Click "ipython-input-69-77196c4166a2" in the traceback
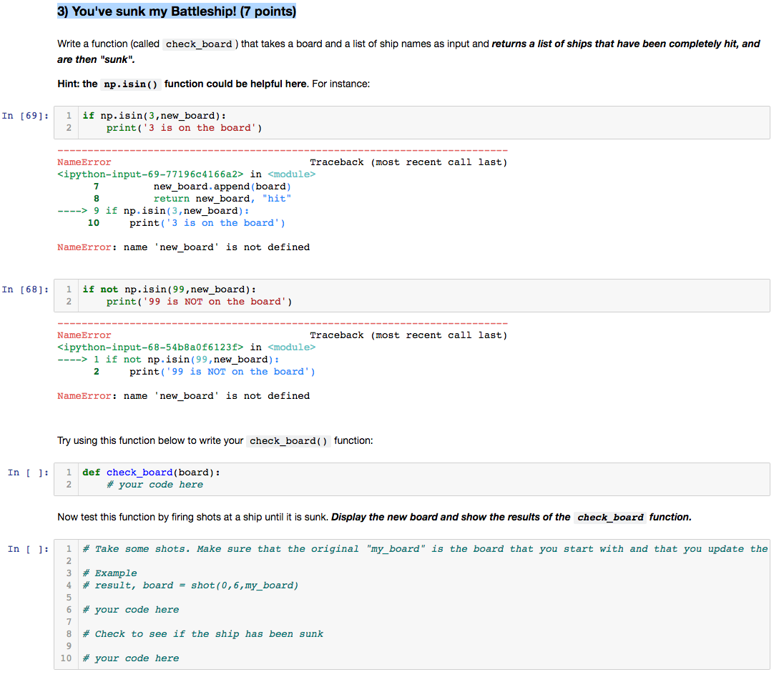Image resolution: width=784 pixels, height=692 pixels. pos(150,174)
